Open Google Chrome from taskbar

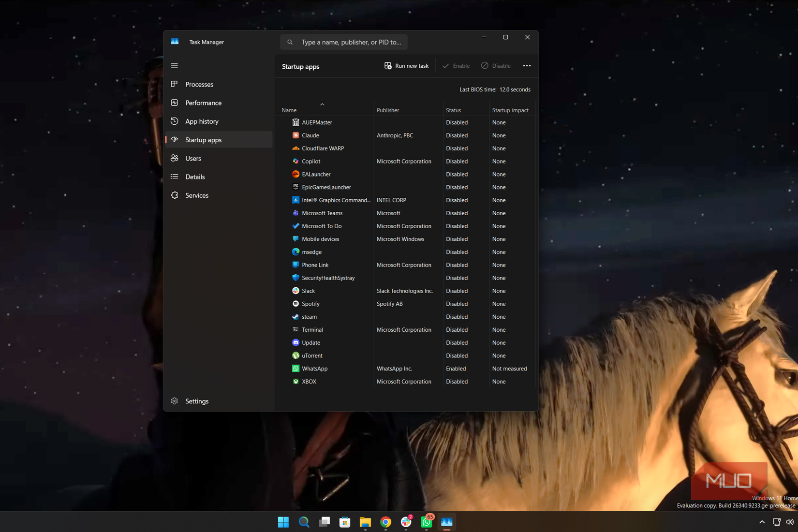[x=385, y=522]
